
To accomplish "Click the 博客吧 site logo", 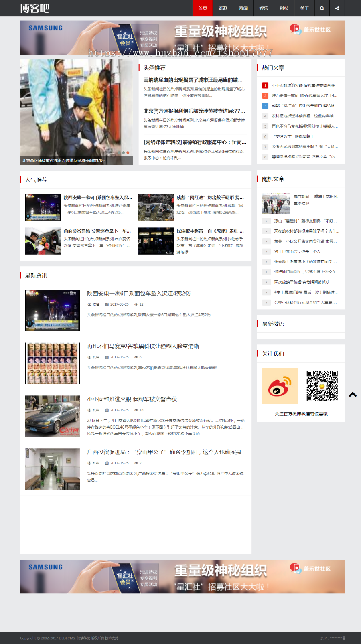I will 34,8.
